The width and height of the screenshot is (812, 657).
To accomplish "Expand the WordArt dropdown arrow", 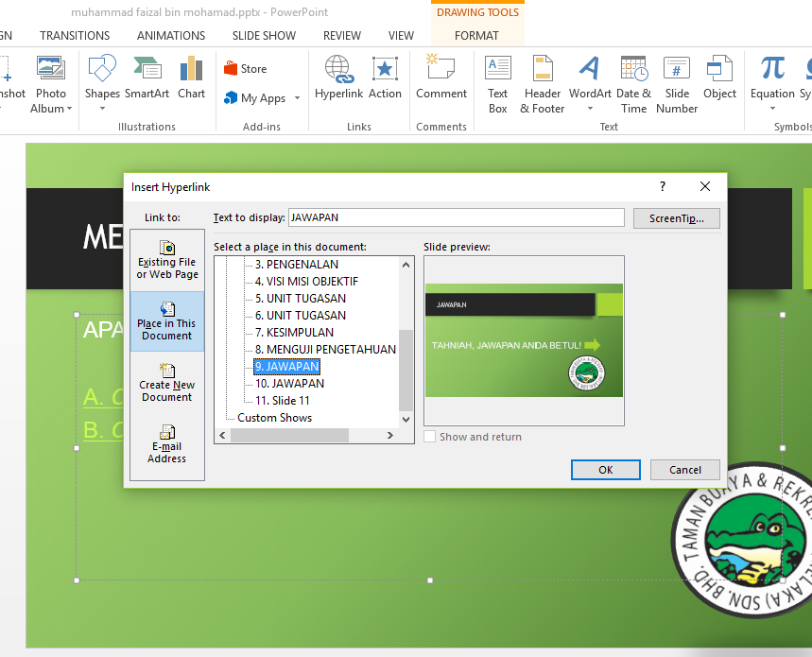I will [x=590, y=109].
